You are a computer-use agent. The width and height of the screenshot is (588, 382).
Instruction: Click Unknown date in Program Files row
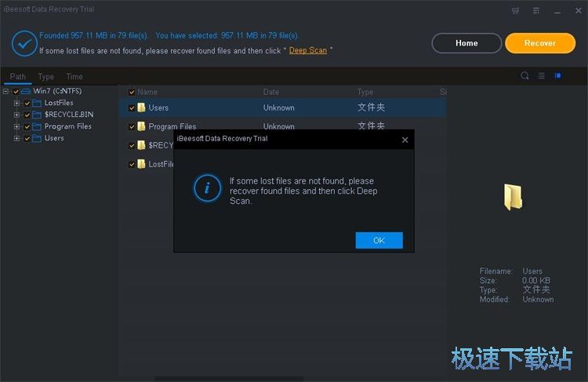click(x=278, y=126)
